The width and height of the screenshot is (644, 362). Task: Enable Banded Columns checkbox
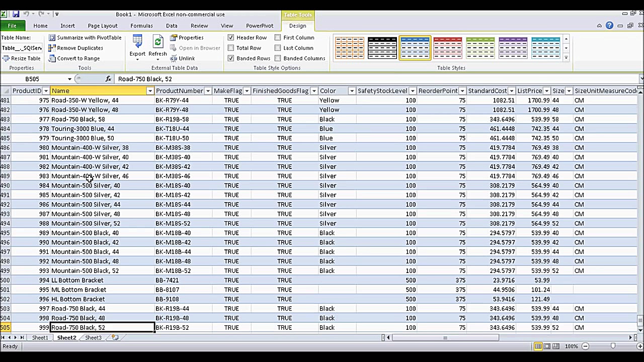pos(278,58)
